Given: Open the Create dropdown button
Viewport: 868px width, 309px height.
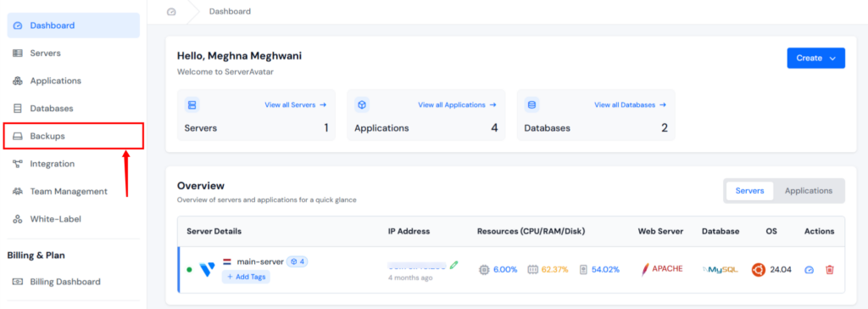Looking at the screenshot, I should pos(816,58).
